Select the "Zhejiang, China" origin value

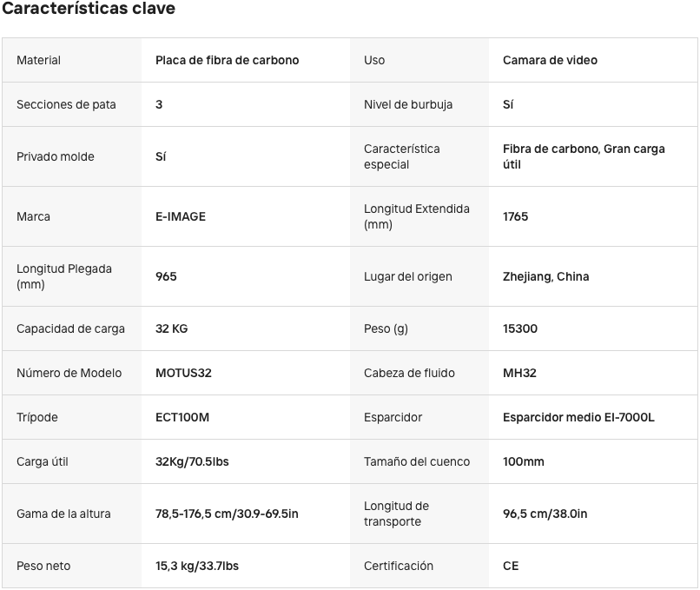(545, 276)
